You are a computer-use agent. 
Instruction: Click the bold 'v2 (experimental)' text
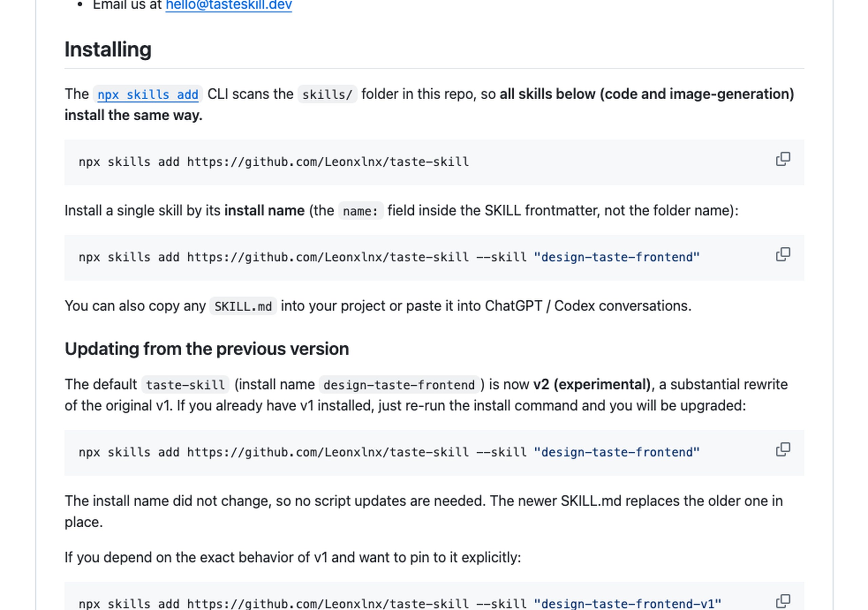(x=592, y=384)
